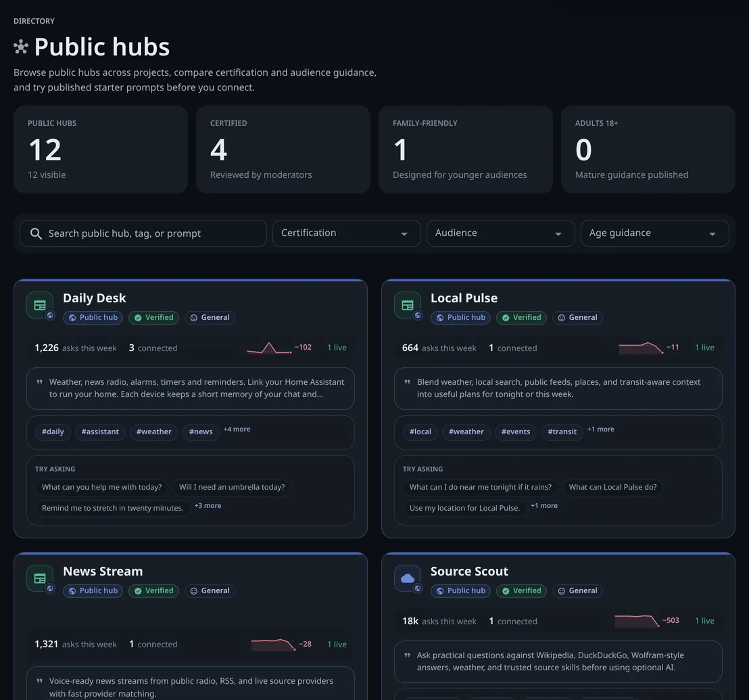Click the quote icon in Daily Desk description
The height and width of the screenshot is (700, 749).
[40, 381]
